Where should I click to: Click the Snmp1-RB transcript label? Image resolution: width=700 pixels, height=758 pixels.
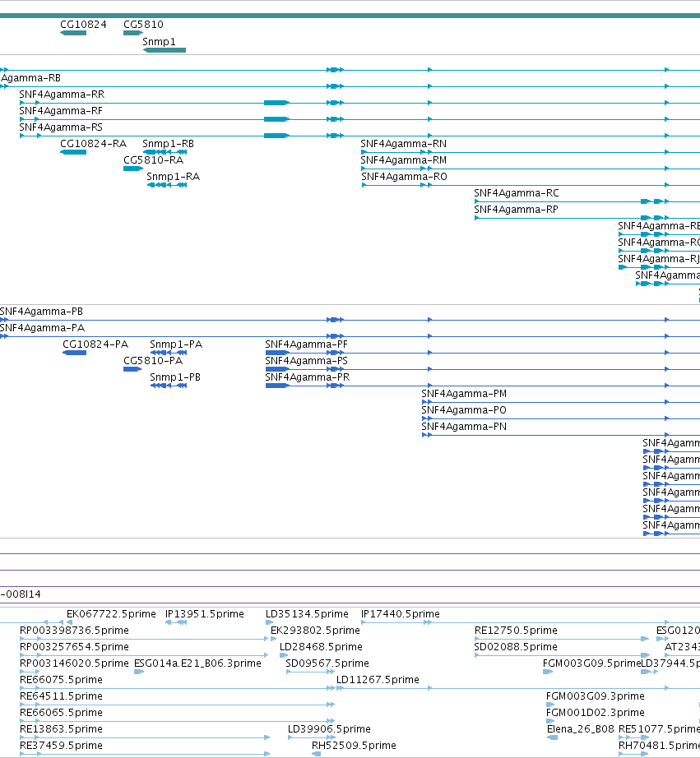pos(169,144)
